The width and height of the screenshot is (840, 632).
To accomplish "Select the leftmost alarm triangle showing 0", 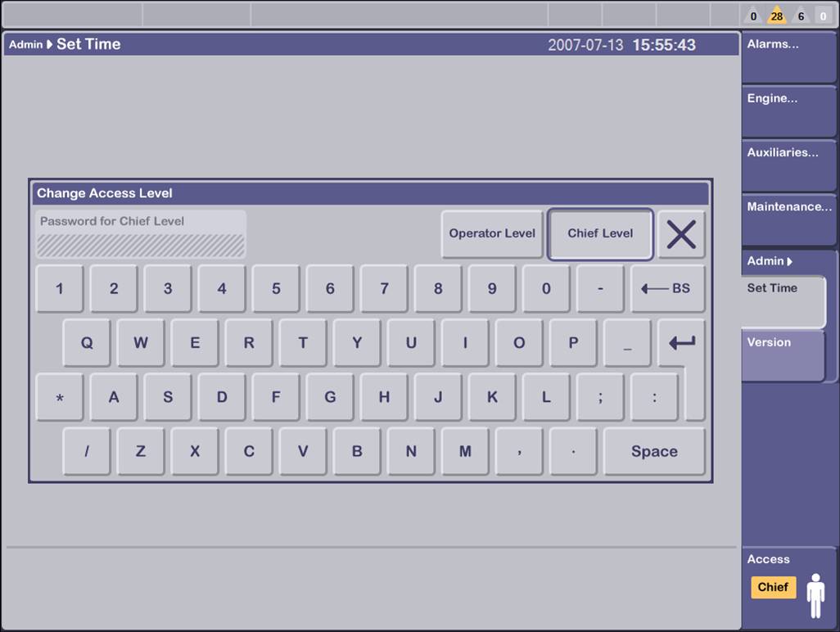I will tap(752, 15).
